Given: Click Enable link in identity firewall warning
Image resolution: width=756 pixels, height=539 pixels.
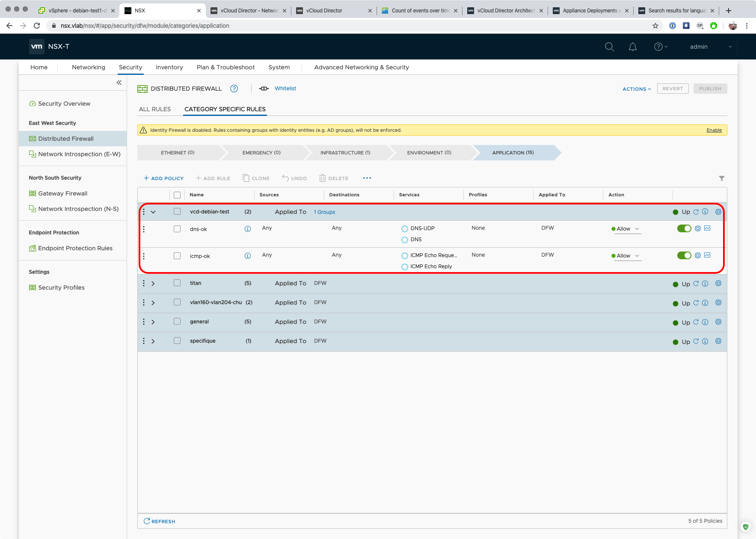Looking at the screenshot, I should pos(714,130).
